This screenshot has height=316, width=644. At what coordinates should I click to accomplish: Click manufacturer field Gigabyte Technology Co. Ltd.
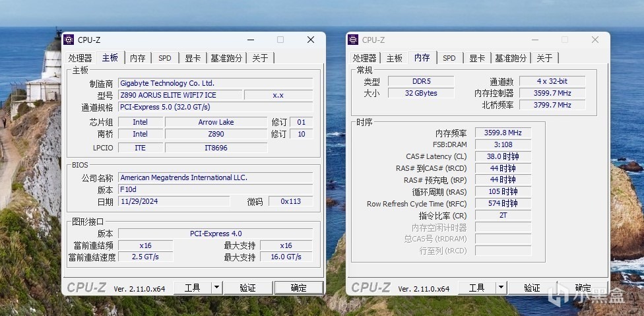point(216,83)
